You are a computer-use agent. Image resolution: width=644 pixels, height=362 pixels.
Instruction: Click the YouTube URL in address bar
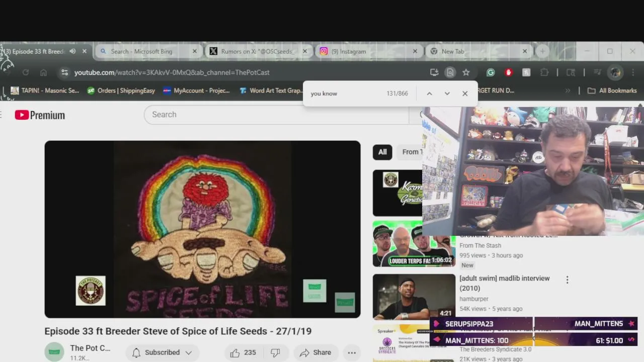(172, 72)
